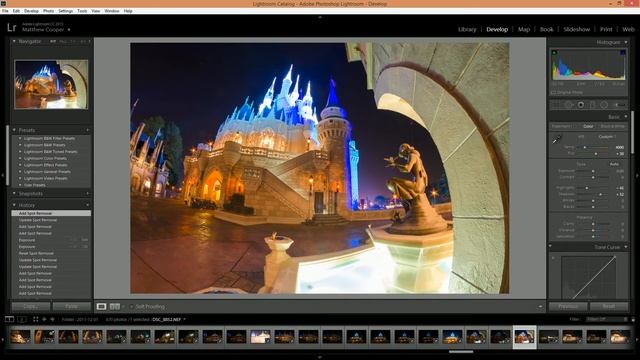Open the Settings menu in the menu bar
This screenshot has width=640, height=360.
pos(65,11)
